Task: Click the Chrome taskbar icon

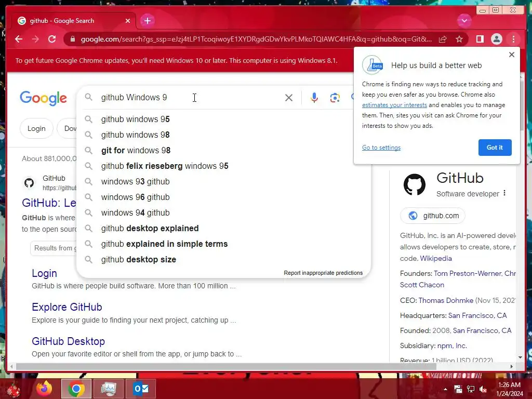Action: coord(76,389)
